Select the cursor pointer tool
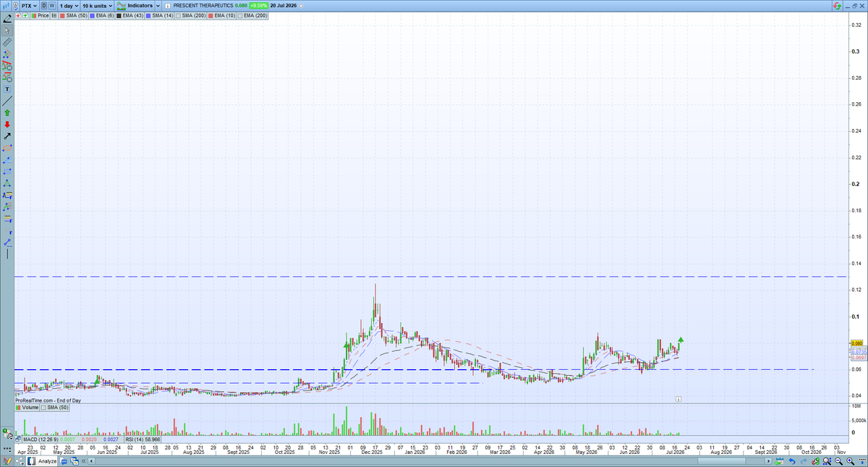 coord(7,30)
